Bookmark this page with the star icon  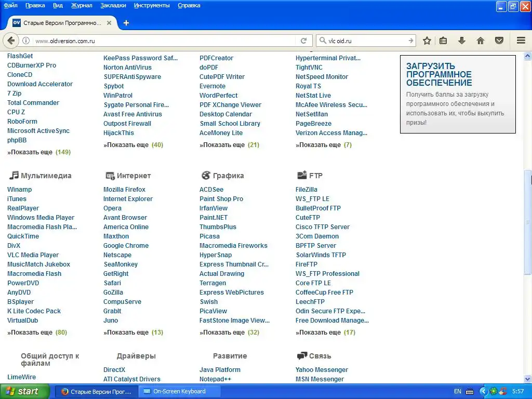[427, 41]
